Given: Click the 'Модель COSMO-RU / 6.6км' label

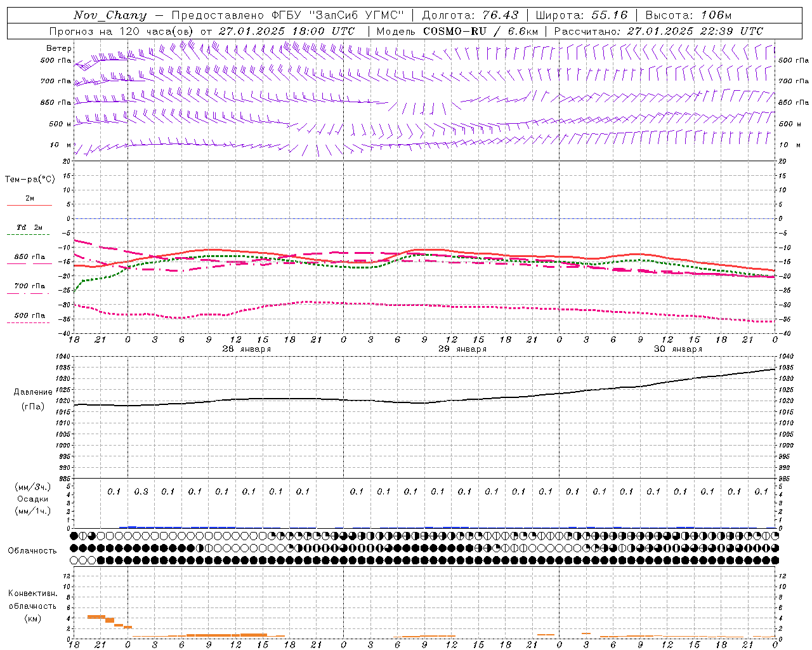Looking at the screenshot, I should [x=457, y=31].
